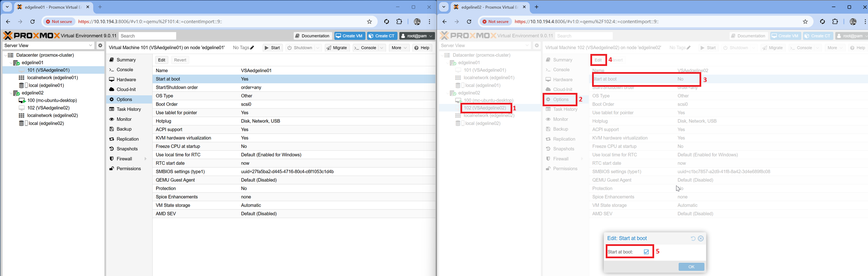Reload the page in the right browser window
The height and width of the screenshot is (276, 868).
point(469,22)
